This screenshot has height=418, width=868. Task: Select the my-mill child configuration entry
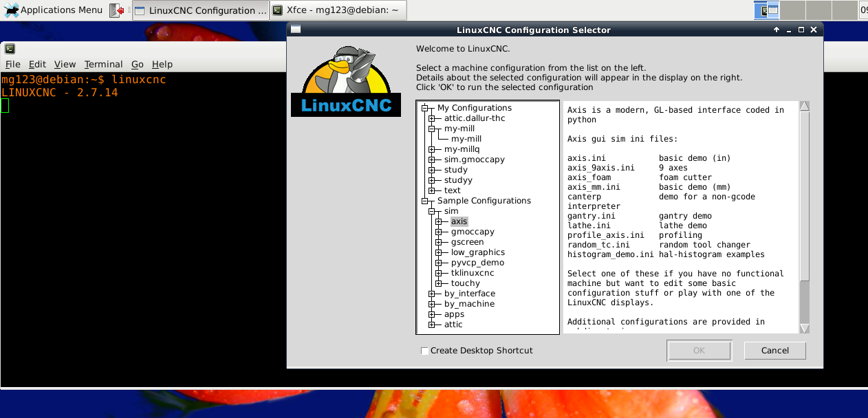tap(466, 139)
